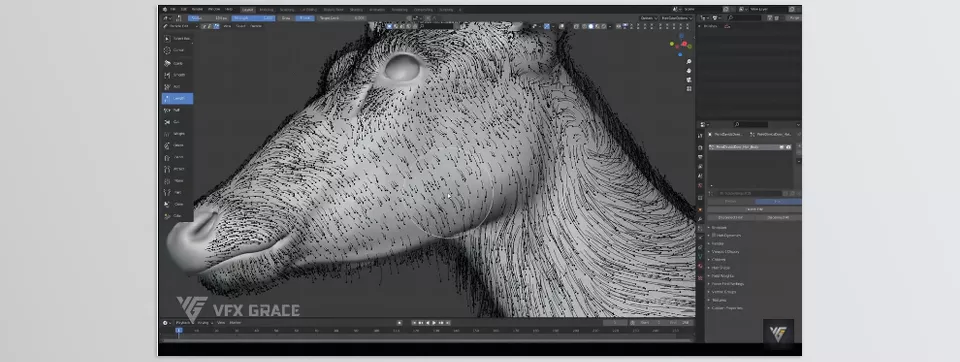
Task: Expand the Hair Shape panel
Action: (721, 268)
